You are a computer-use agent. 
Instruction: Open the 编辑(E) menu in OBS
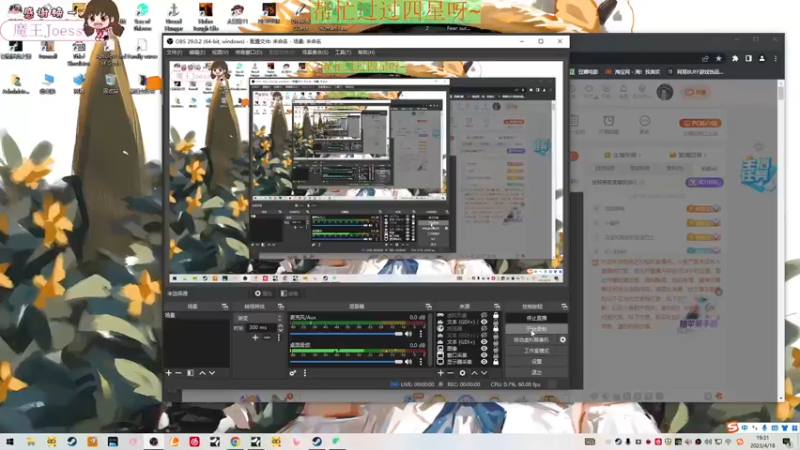point(197,53)
